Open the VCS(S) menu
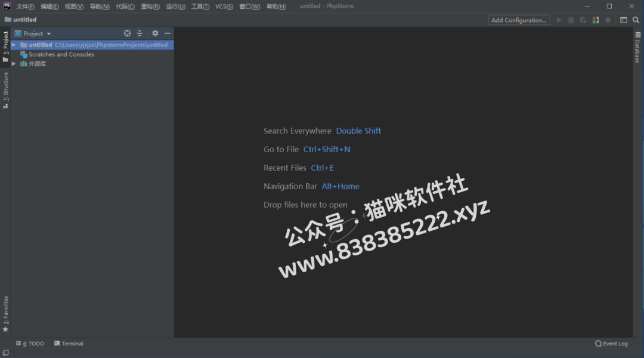 click(224, 6)
